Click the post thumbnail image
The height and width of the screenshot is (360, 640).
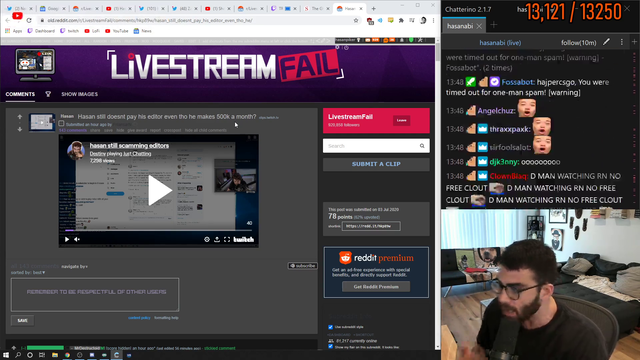[42, 122]
